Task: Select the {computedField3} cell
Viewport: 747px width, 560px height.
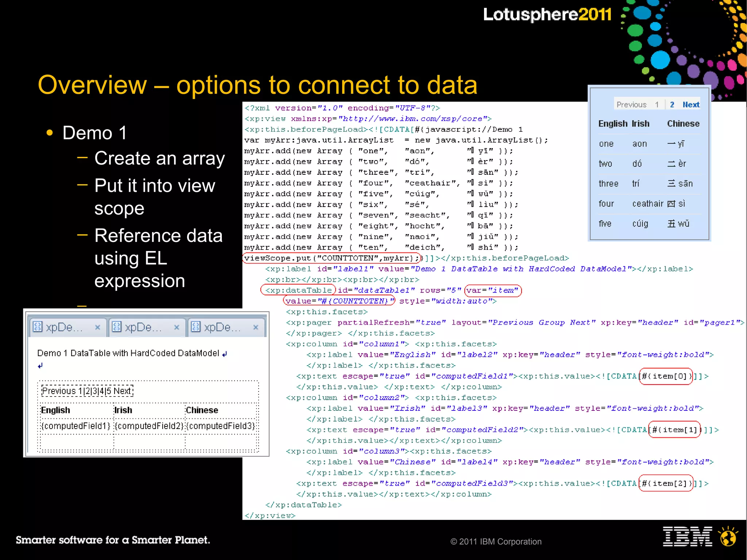Action: pos(221,426)
